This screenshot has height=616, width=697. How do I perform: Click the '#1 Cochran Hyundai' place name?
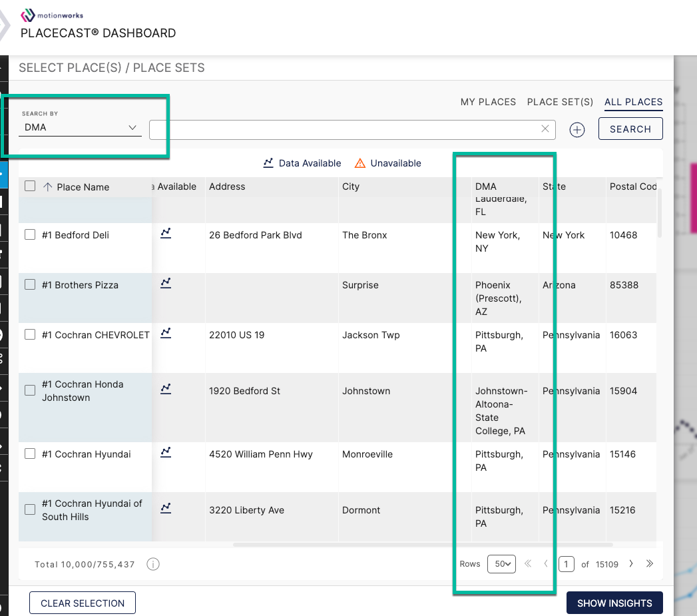coord(87,454)
